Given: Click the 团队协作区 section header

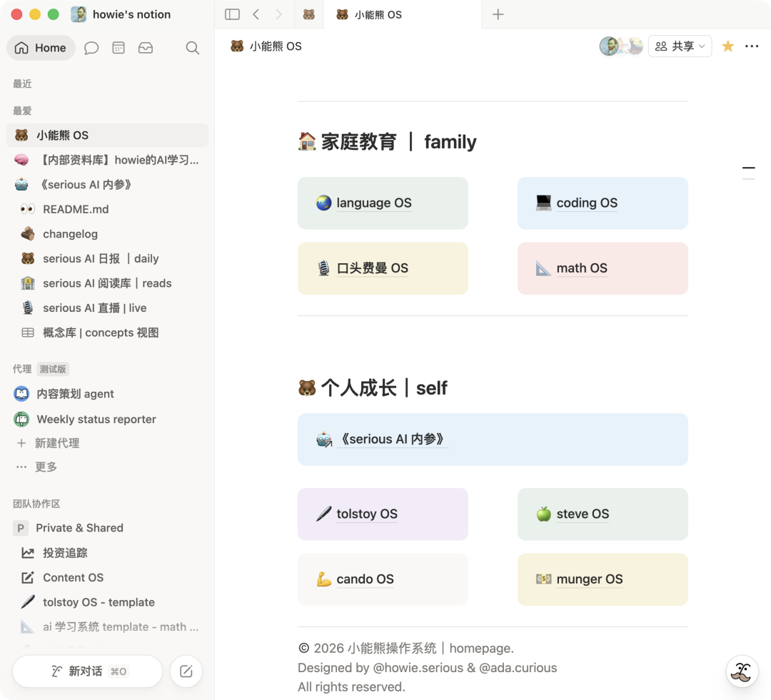Looking at the screenshot, I should [36, 504].
